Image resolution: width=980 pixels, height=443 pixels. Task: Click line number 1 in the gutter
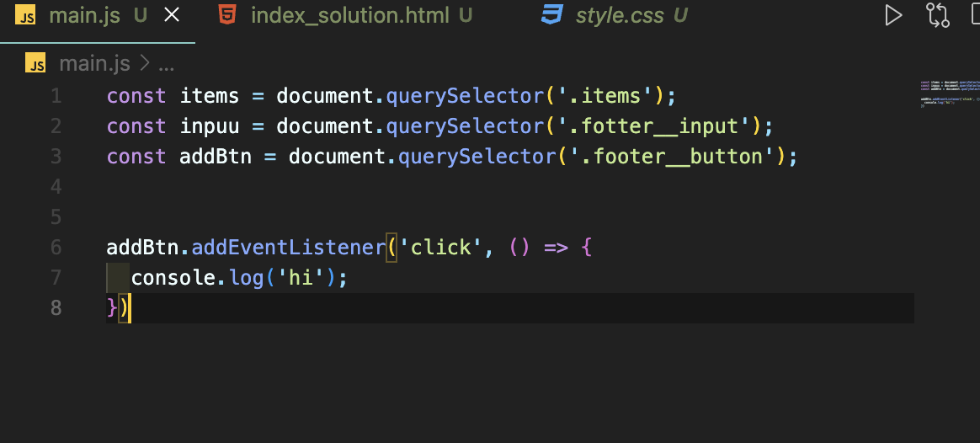point(56,96)
